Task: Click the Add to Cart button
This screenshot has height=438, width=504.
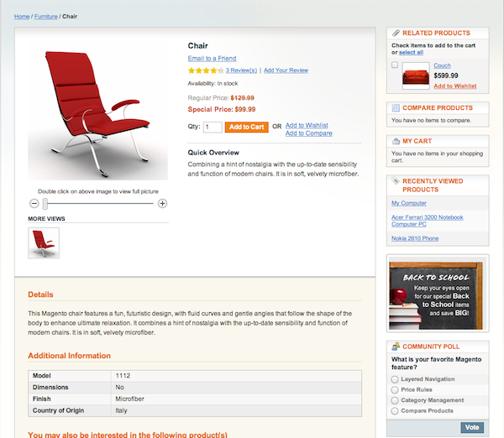Action: [246, 127]
